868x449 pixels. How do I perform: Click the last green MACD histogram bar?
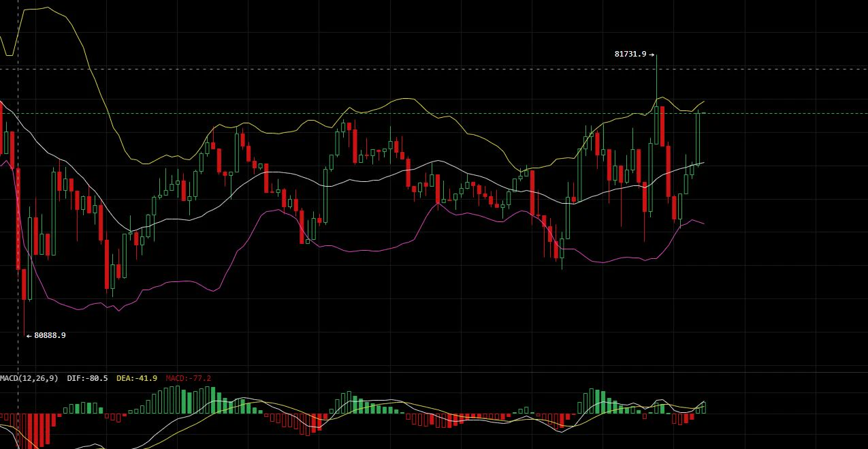click(703, 407)
